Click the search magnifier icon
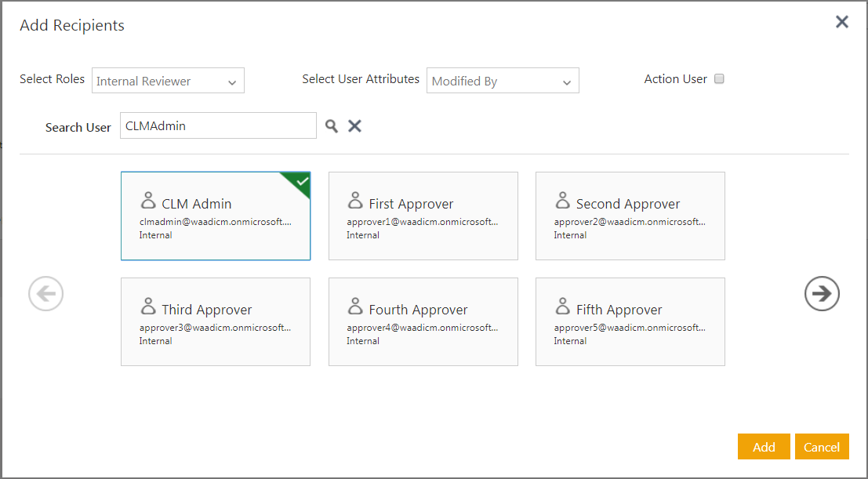Image resolution: width=868 pixels, height=479 pixels. [332, 126]
